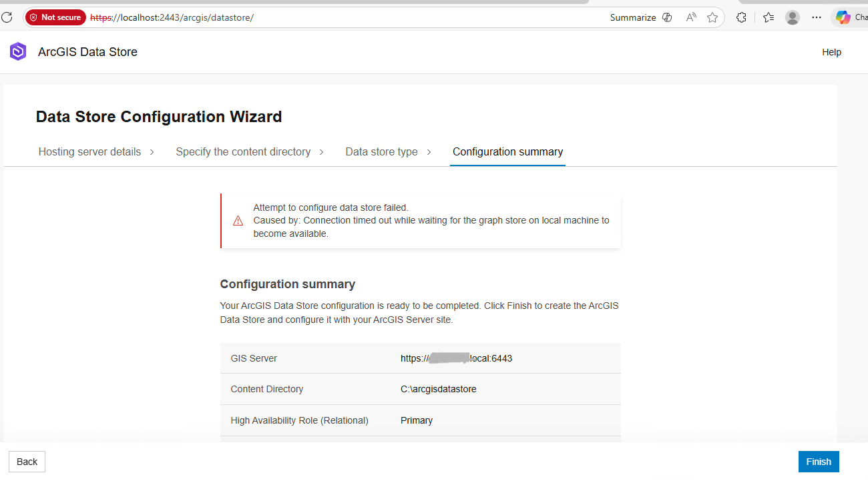Screen dimensions: 868x481
Task: Click the Back button
Action: point(27,462)
